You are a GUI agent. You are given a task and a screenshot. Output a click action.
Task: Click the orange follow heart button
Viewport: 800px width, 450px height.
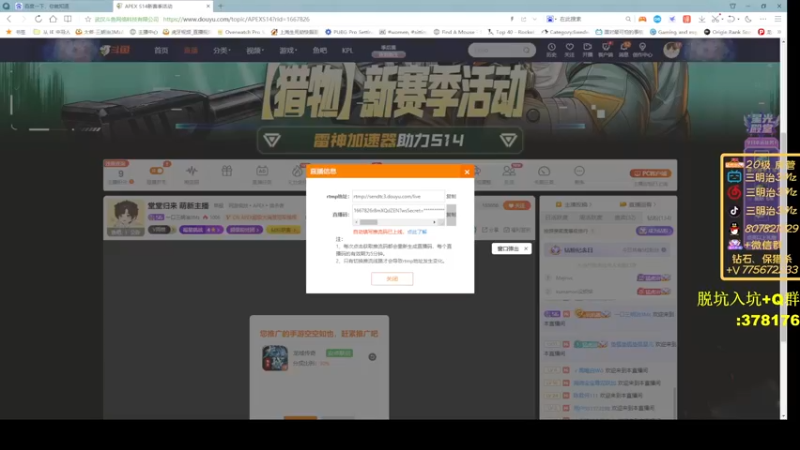[x=516, y=205]
